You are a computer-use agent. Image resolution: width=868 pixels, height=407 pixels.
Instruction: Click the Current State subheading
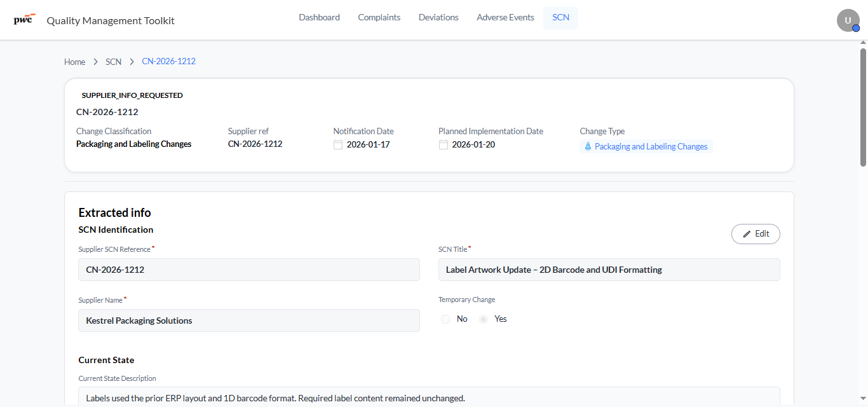(106, 360)
